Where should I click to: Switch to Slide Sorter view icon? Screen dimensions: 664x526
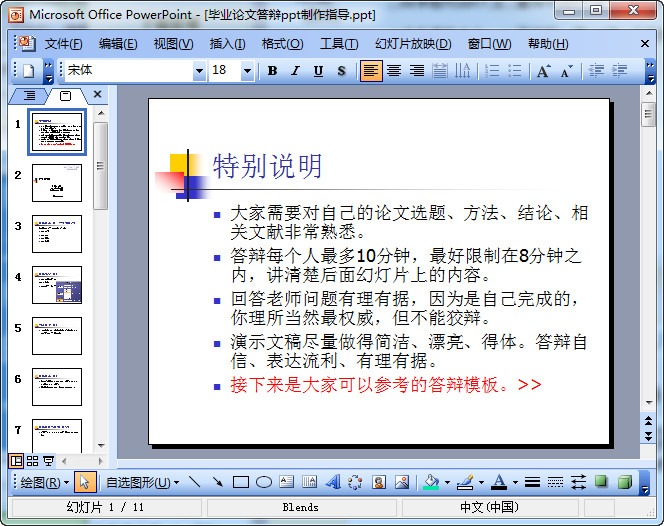pyautogui.click(x=33, y=461)
